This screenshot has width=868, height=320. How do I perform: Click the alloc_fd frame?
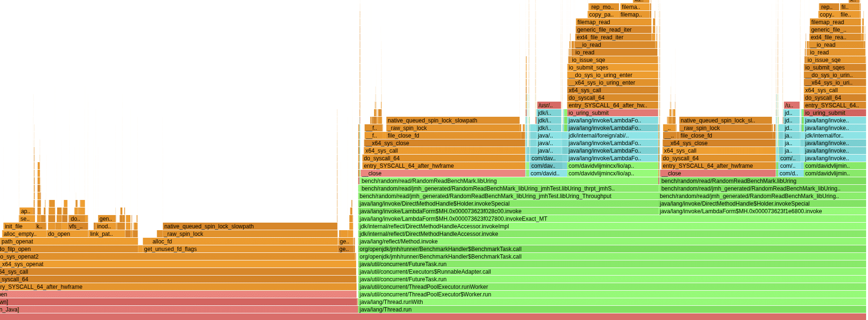pyautogui.click(x=244, y=242)
